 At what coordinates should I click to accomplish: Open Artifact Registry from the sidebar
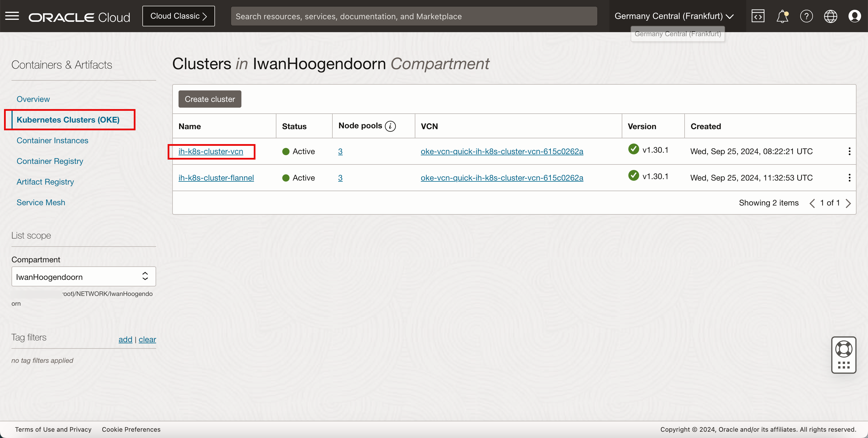tap(45, 182)
